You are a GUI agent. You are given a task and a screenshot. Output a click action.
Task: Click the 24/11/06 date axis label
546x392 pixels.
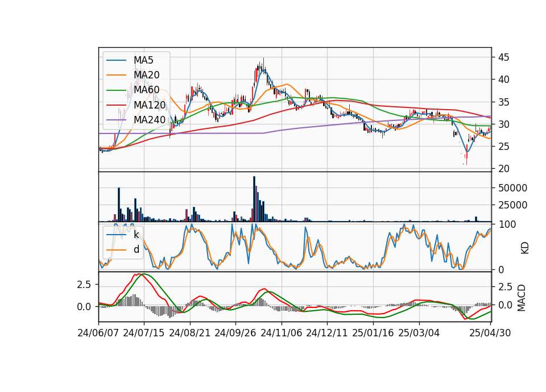281,333
